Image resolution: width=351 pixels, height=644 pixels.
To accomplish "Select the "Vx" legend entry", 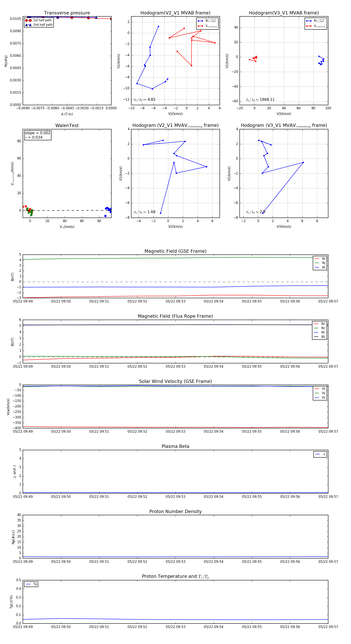I will (320, 389).
